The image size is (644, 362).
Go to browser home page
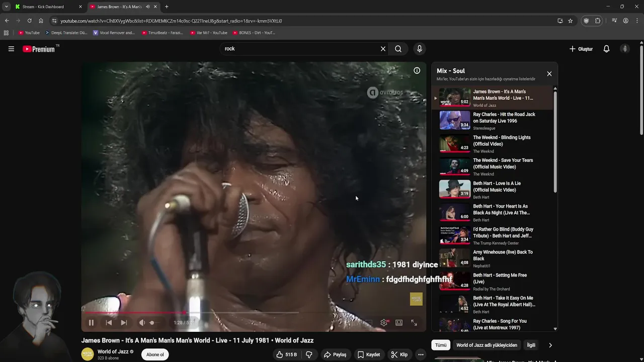pos(41,21)
